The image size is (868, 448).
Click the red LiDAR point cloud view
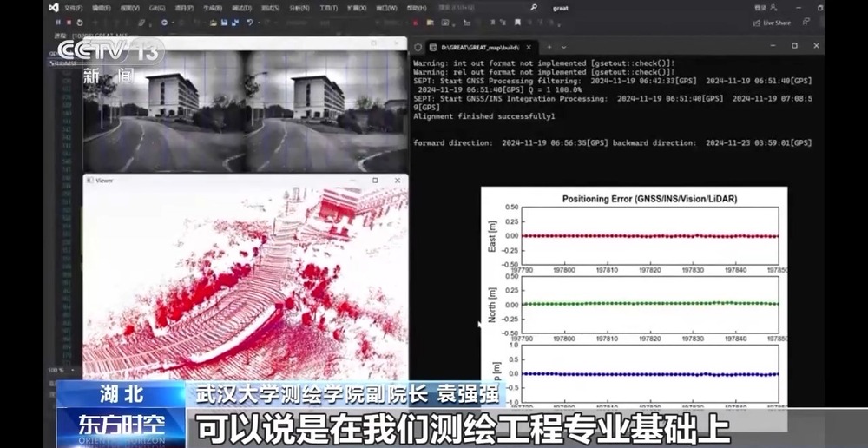pyautogui.click(x=246, y=283)
